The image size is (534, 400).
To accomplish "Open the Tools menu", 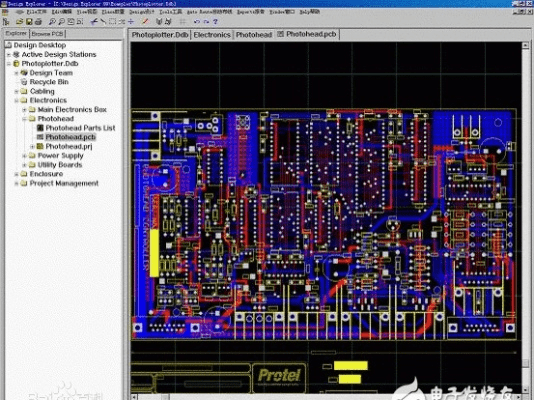I will [x=171, y=12].
